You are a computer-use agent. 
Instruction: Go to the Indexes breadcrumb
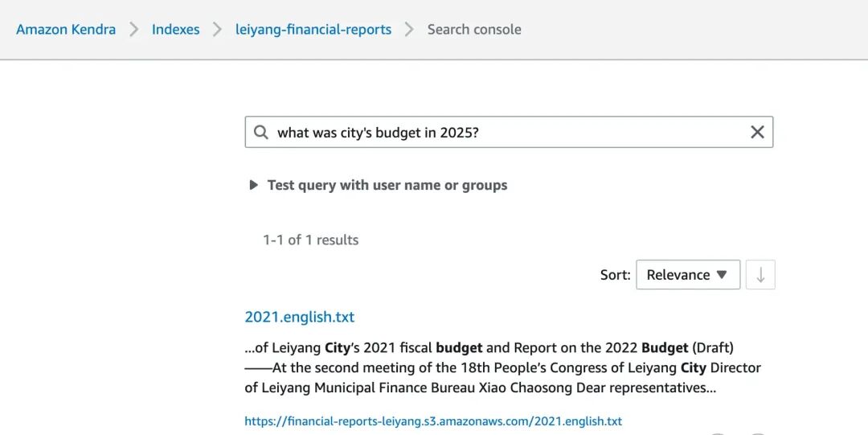[x=175, y=30]
